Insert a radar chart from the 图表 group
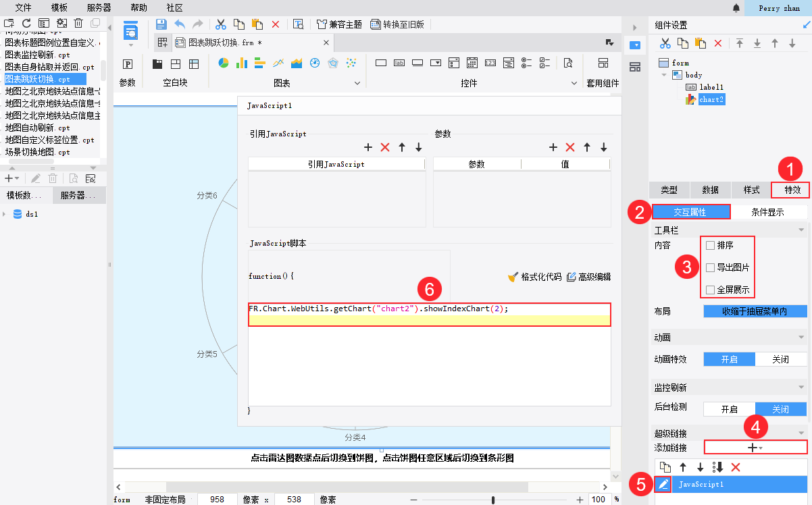 click(333, 63)
